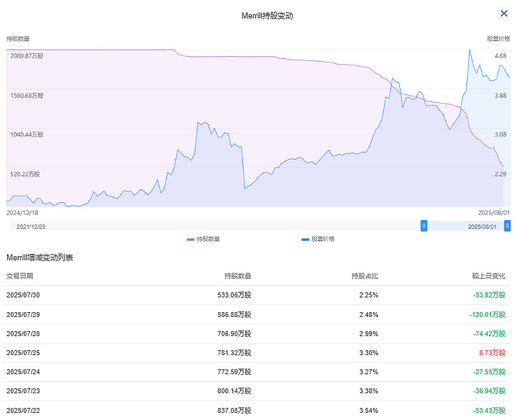Click the 3.30% holding ratio
This screenshot has height=420, width=516.
[368, 353]
